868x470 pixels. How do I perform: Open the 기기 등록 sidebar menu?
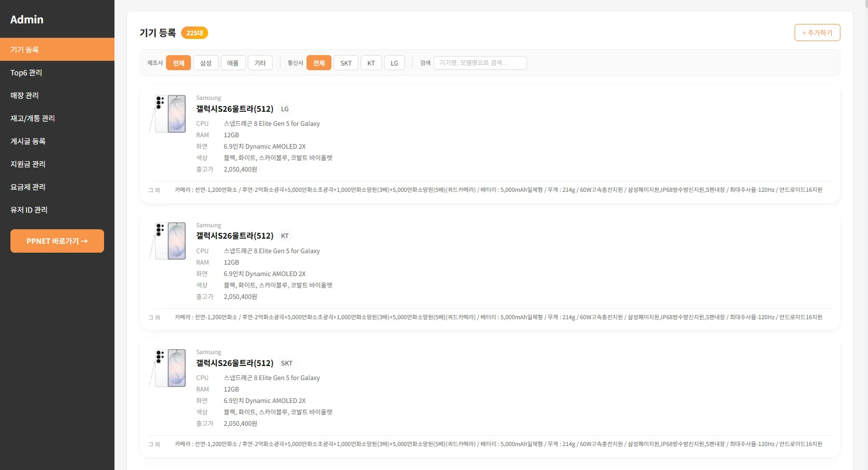[x=57, y=49]
